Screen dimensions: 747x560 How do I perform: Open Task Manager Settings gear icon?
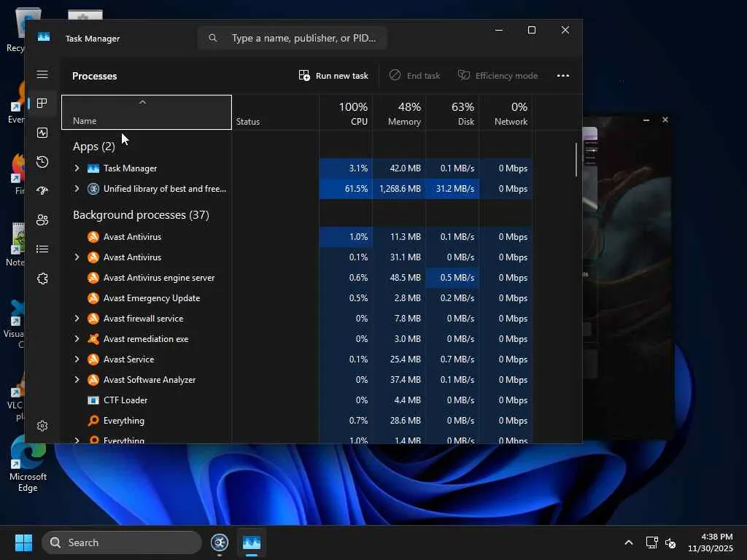pyautogui.click(x=42, y=426)
